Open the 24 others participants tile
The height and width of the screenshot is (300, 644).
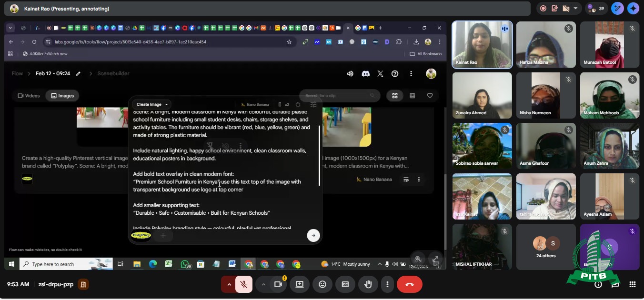coord(546,247)
